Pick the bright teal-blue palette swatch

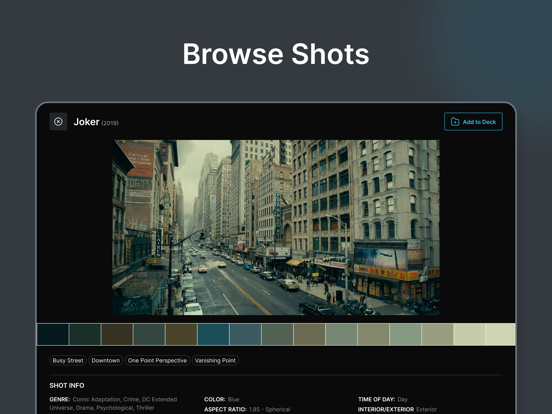point(213,334)
